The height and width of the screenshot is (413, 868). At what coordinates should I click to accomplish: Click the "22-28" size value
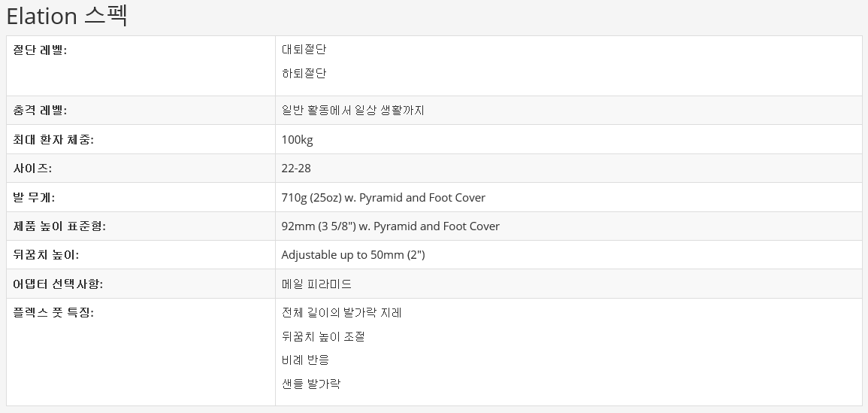[296, 169]
